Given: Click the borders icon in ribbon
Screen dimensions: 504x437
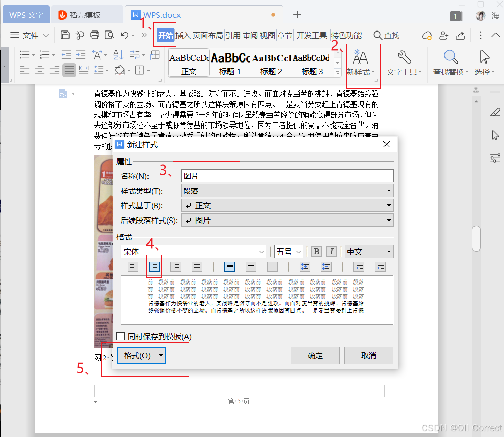Looking at the screenshot, I should (x=140, y=70).
